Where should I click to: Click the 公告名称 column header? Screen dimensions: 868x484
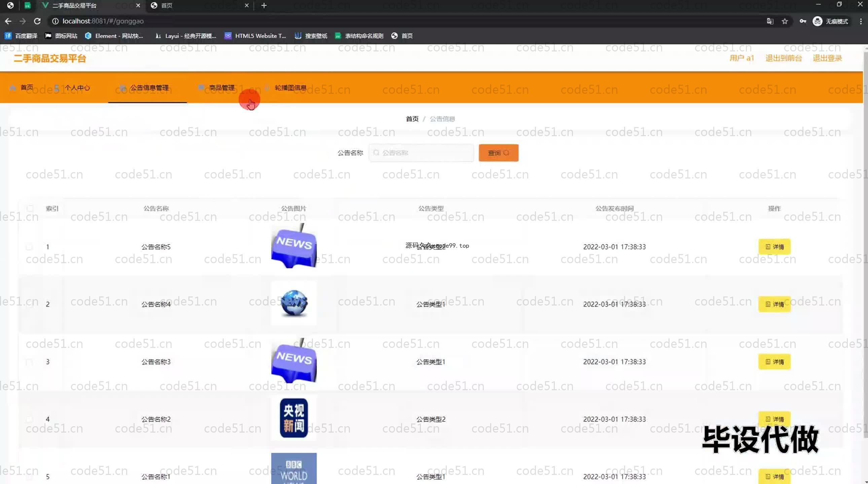point(156,208)
